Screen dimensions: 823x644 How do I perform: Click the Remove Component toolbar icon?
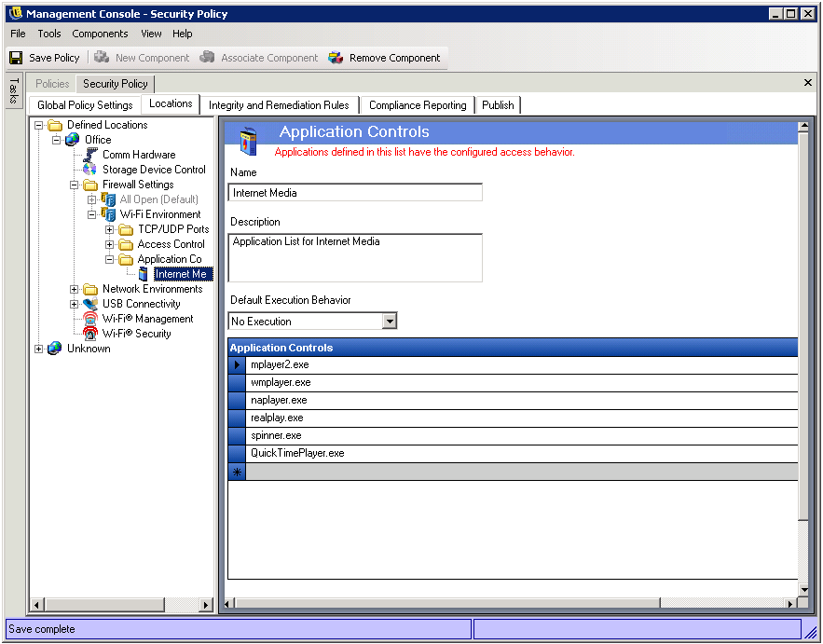[x=336, y=57]
